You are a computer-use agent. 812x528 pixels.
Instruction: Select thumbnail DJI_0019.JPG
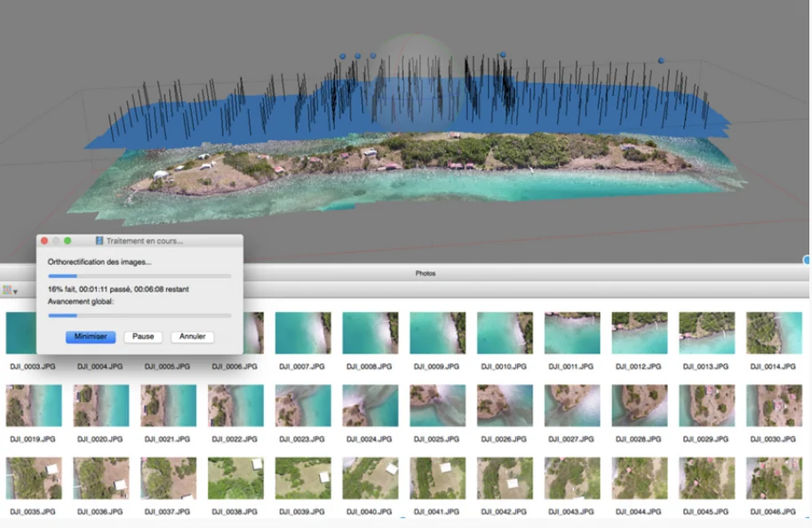point(34,405)
